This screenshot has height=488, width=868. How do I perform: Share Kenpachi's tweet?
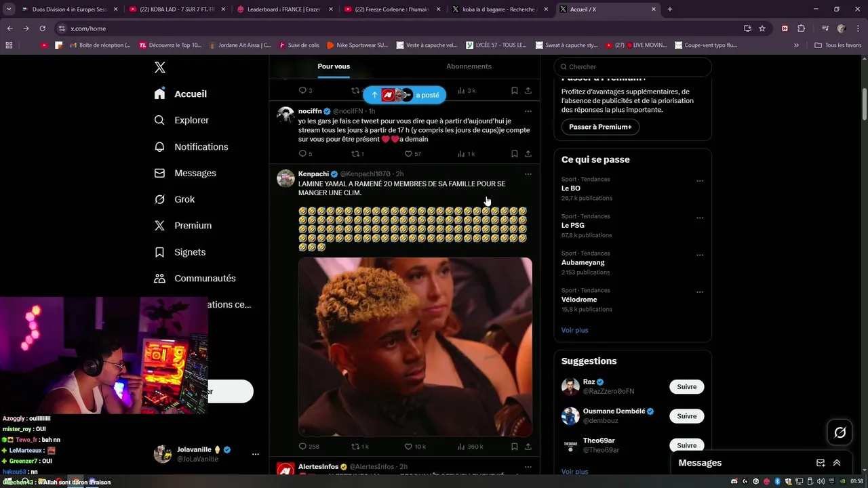[x=528, y=447]
